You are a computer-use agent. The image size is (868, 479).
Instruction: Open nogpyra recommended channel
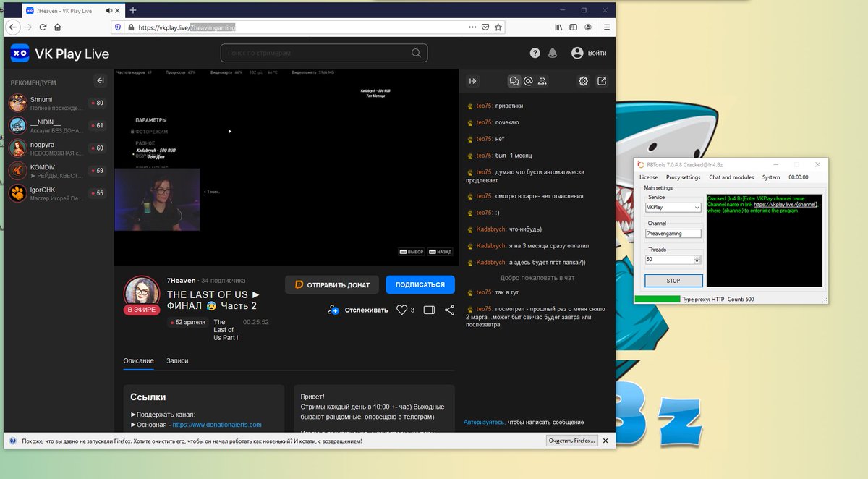(57, 148)
